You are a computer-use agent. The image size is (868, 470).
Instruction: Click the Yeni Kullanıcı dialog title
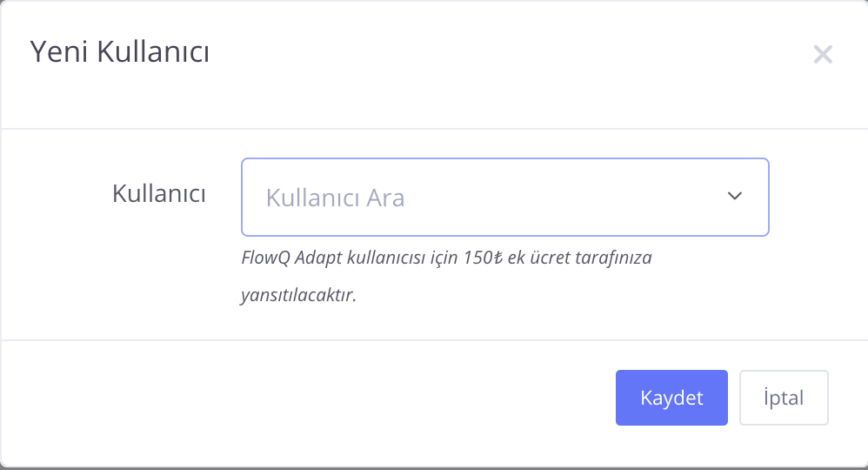pyautogui.click(x=120, y=52)
